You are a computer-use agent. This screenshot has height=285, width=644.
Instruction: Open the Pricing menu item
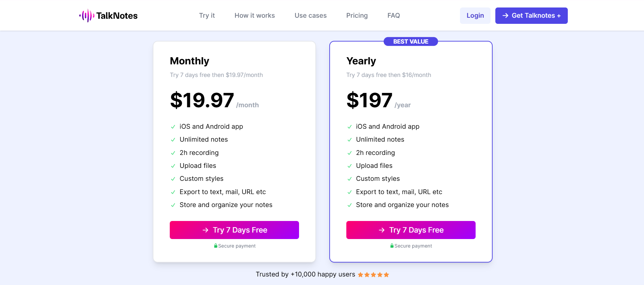357,15
